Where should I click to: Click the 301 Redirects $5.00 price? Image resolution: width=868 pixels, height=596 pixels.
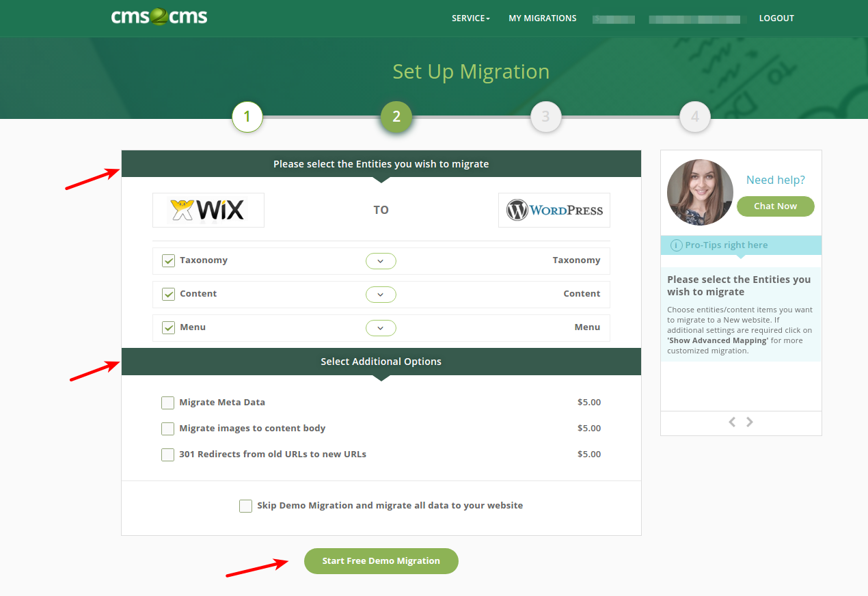[589, 455]
